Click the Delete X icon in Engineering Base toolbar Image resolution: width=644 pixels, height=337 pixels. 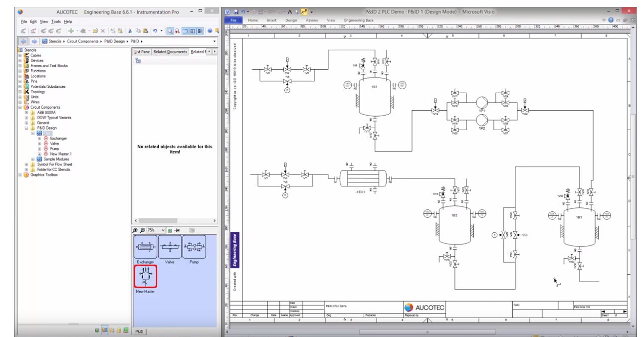pos(103,31)
